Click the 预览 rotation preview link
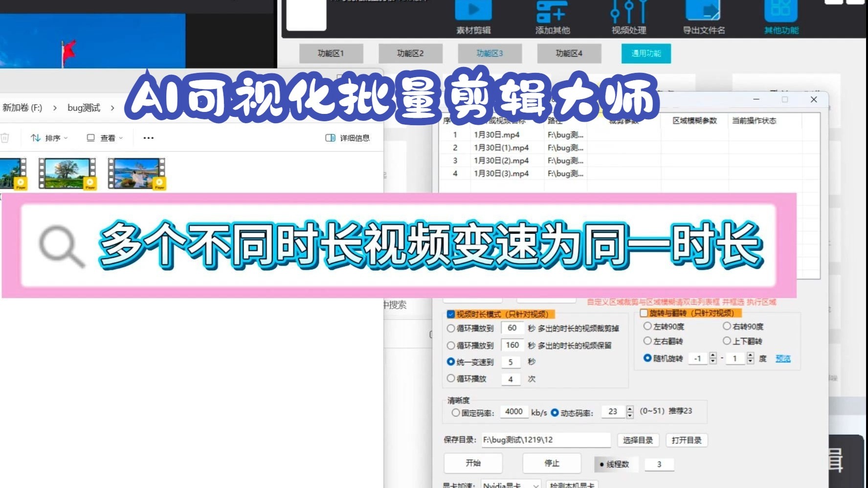Screen dimensions: 868x488 click(783, 359)
